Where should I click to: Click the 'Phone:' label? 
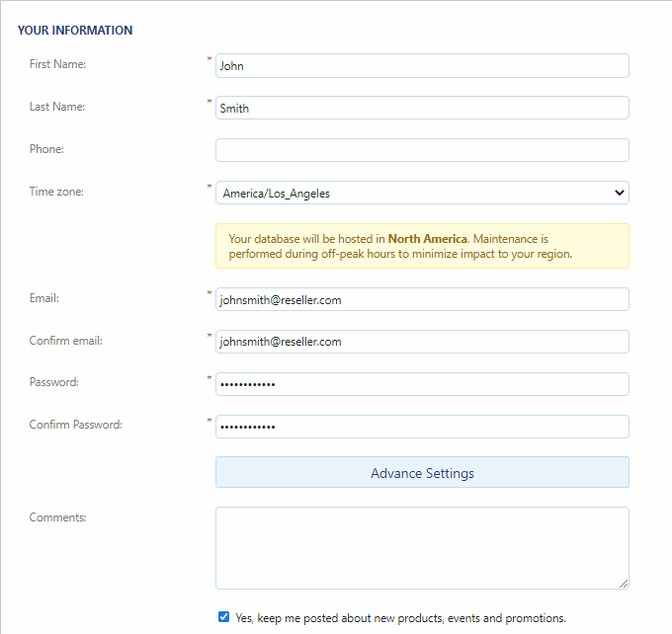pos(46,149)
